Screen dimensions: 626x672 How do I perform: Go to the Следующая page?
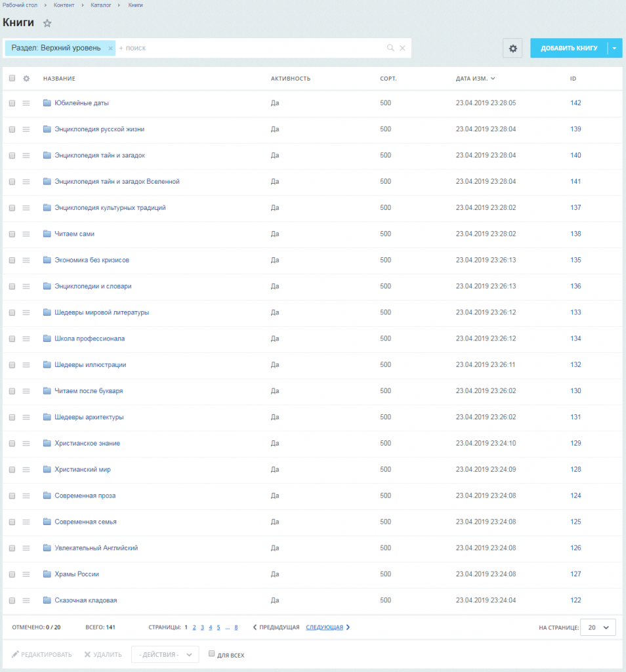coord(328,627)
